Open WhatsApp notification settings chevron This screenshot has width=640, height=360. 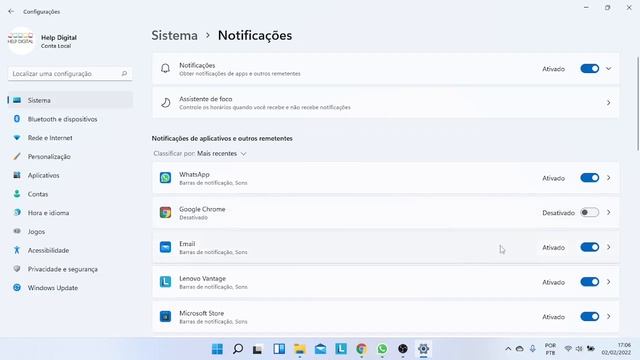point(609,178)
